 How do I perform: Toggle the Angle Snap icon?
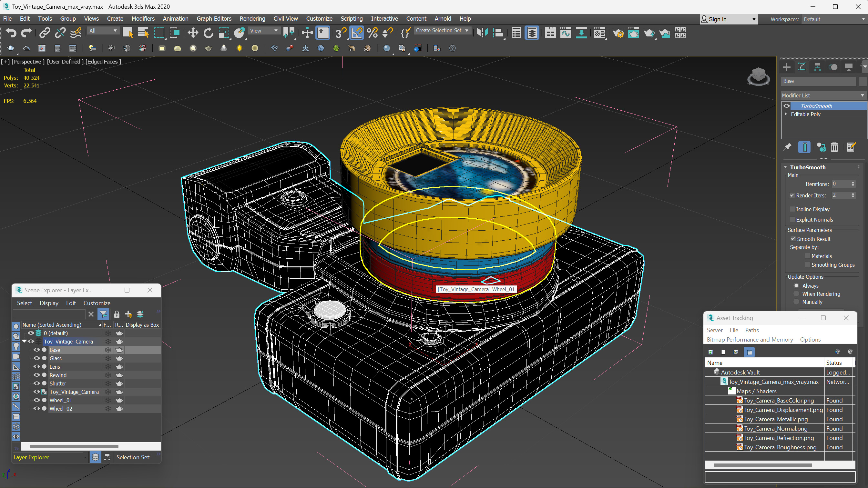coord(357,33)
